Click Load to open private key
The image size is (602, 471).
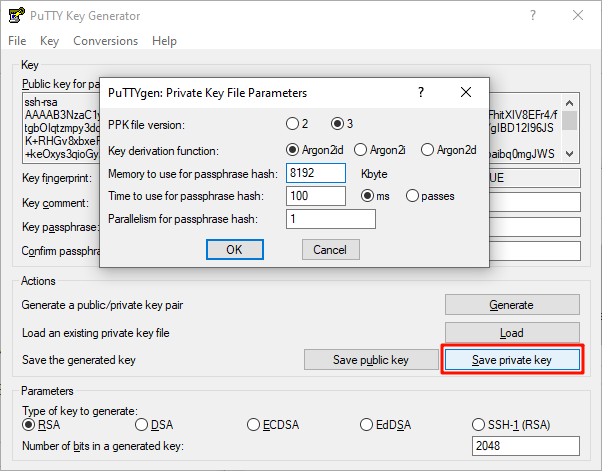click(x=512, y=332)
